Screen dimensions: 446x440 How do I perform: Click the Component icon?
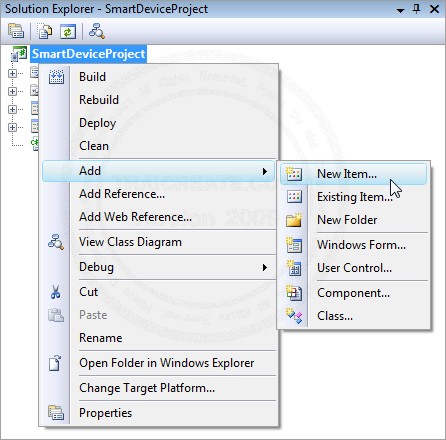[x=294, y=293]
